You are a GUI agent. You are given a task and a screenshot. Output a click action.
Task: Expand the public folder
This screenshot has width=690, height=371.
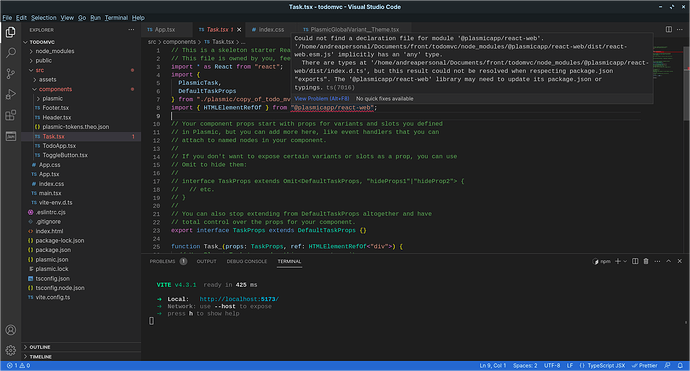click(81, 61)
